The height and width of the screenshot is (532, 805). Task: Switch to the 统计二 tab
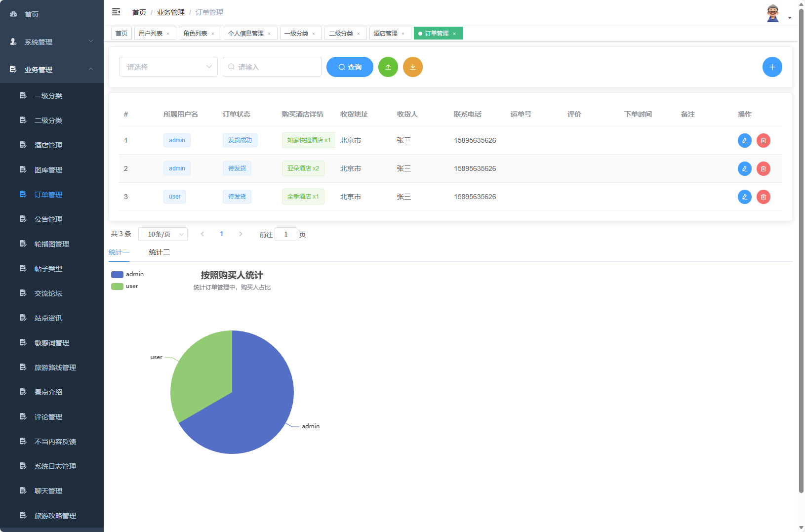[159, 252]
